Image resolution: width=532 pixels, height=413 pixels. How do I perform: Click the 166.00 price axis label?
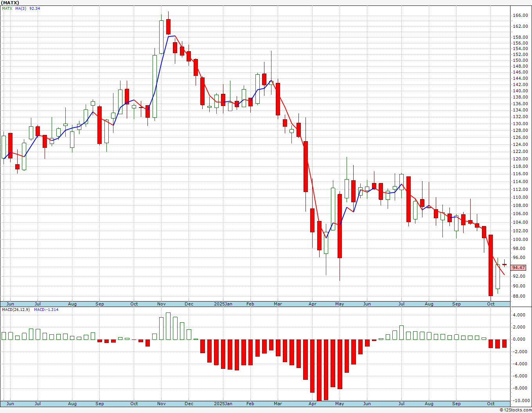coord(520,15)
